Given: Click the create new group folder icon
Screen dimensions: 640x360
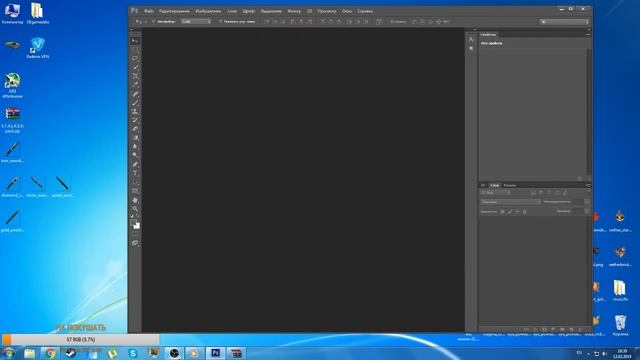Looking at the screenshot, I should 562,329.
